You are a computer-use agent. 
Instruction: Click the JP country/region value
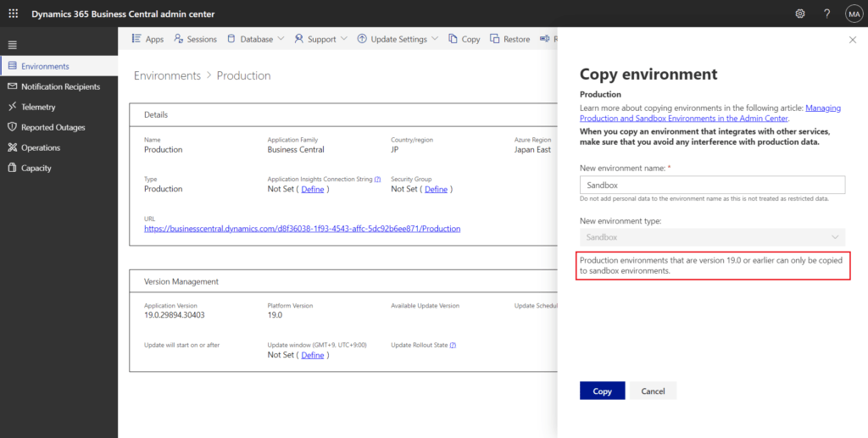point(395,149)
